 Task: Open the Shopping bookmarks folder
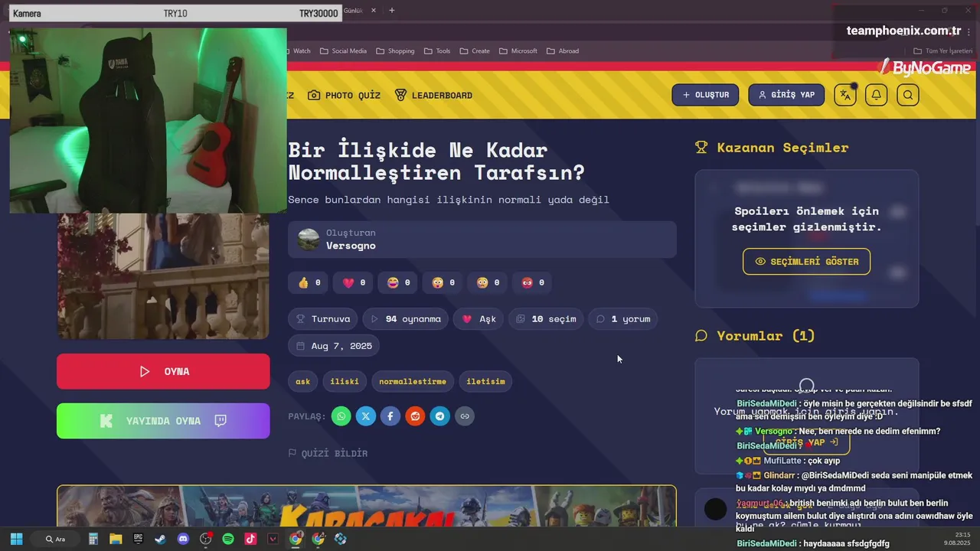(x=395, y=51)
